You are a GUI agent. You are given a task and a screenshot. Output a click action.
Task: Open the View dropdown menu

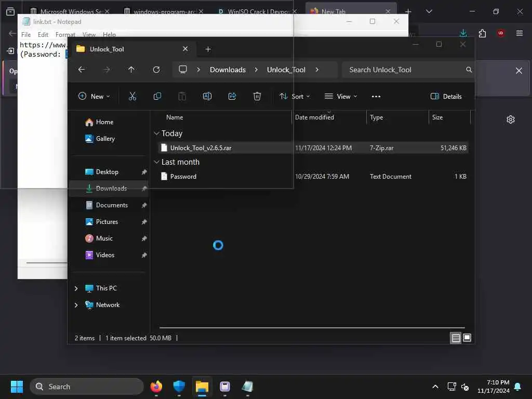point(340,96)
